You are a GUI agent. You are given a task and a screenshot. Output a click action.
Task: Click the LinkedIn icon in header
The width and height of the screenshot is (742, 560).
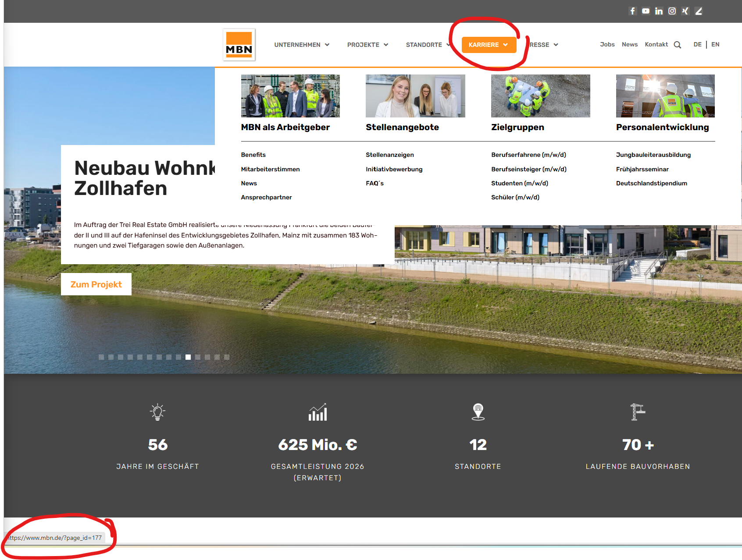(x=659, y=11)
